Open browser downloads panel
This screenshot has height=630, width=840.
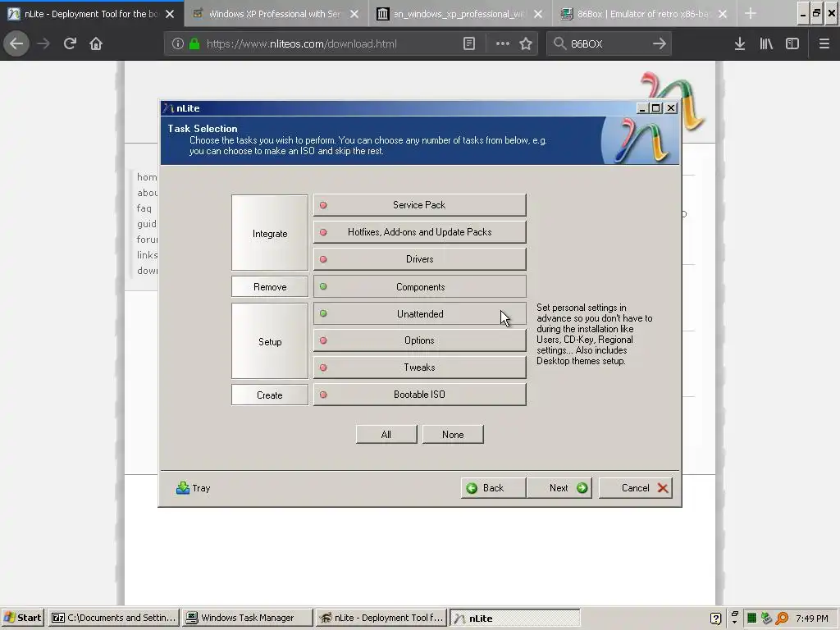(x=740, y=43)
